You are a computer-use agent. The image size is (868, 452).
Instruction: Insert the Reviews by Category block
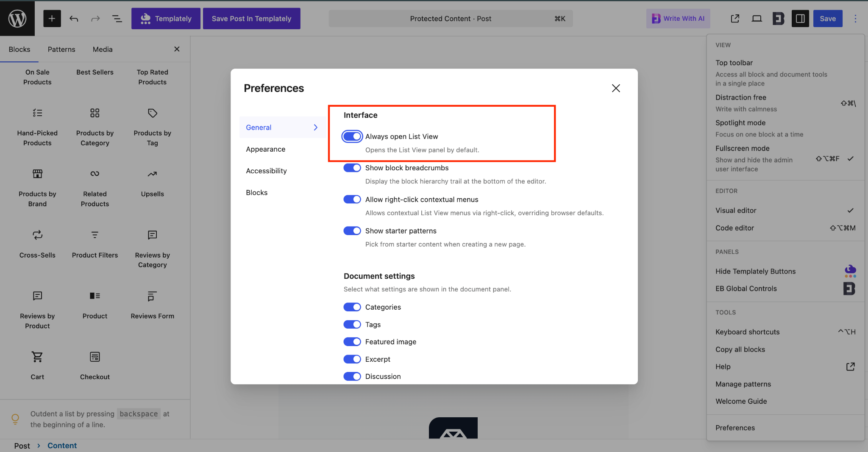[153, 249]
